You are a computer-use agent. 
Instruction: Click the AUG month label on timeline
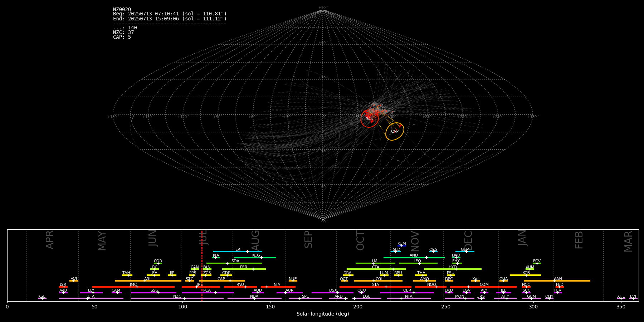tap(255, 240)
